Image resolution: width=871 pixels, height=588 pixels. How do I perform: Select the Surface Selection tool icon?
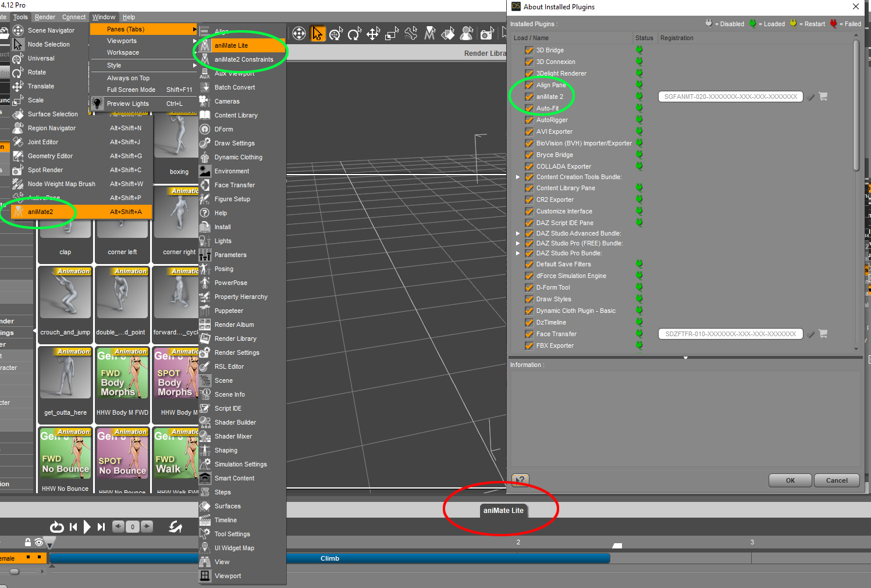tap(448, 34)
